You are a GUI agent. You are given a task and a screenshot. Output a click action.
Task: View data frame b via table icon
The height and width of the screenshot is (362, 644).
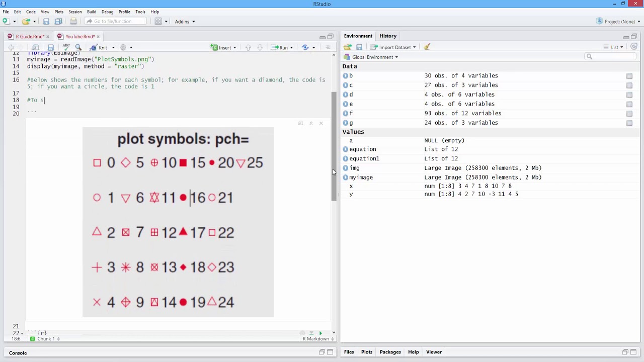click(x=629, y=76)
